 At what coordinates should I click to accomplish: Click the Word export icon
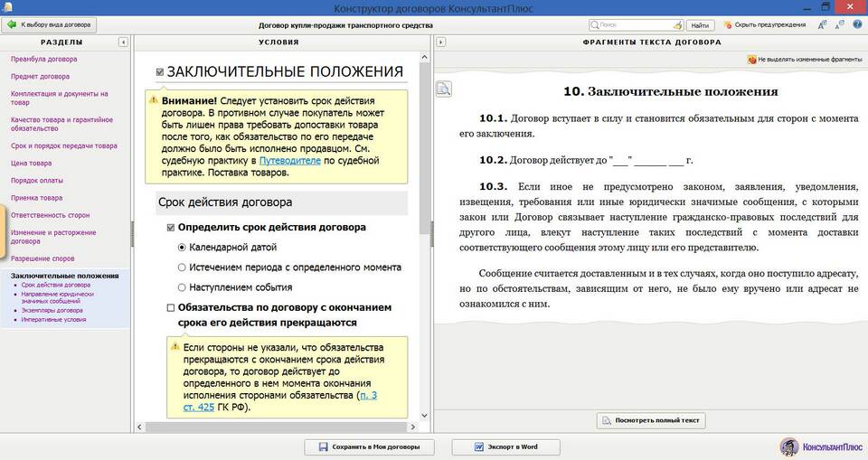(479, 446)
